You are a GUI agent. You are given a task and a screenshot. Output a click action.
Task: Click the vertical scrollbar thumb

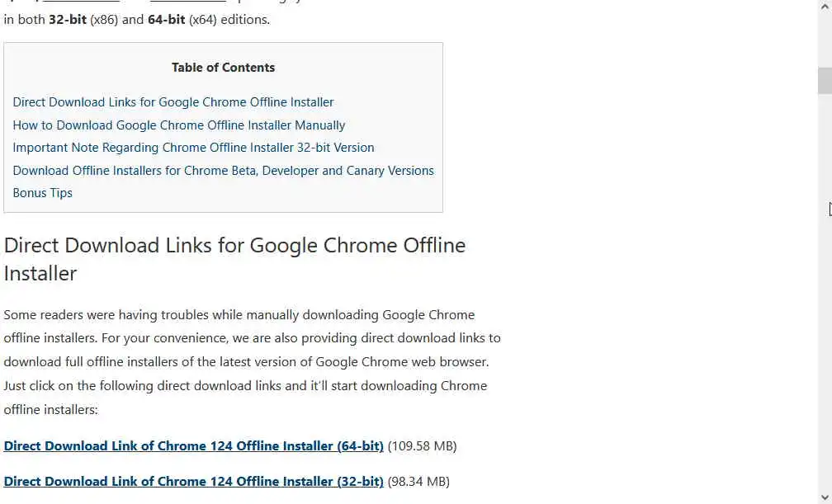click(x=825, y=81)
